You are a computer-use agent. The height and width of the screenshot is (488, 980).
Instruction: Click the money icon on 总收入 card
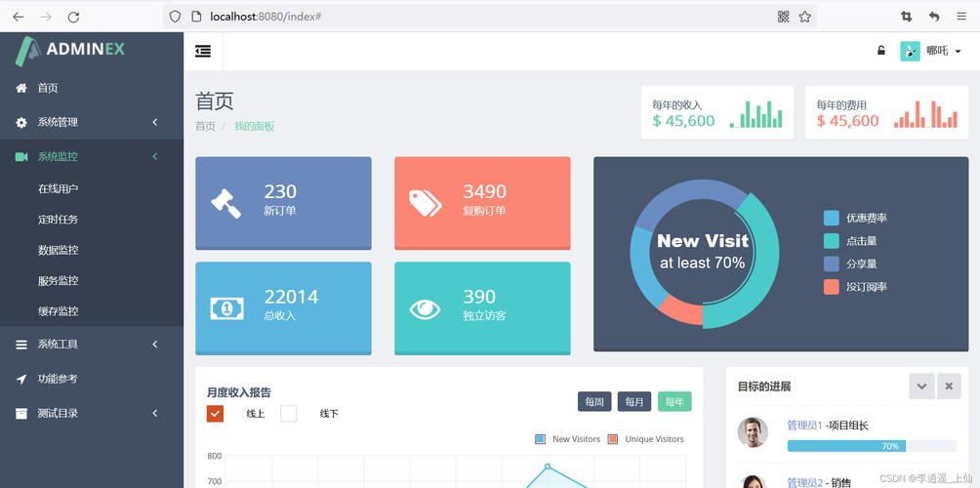pos(226,308)
